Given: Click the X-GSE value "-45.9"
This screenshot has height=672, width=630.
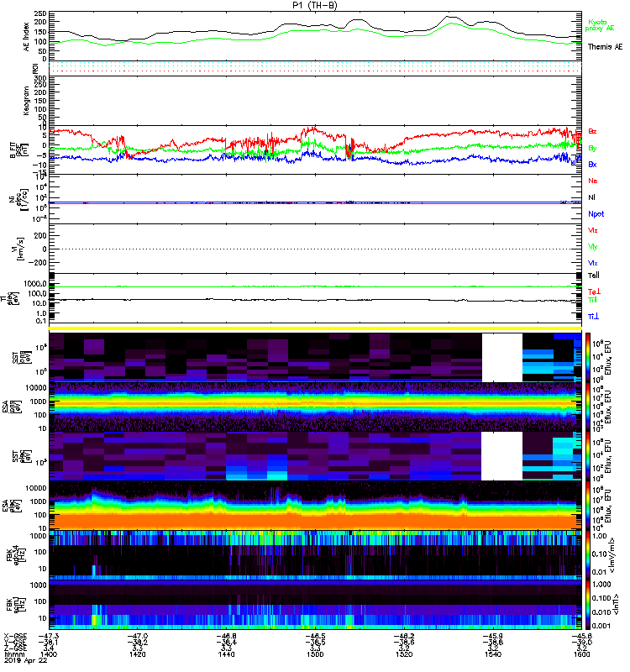Looking at the screenshot, I should (493, 637).
